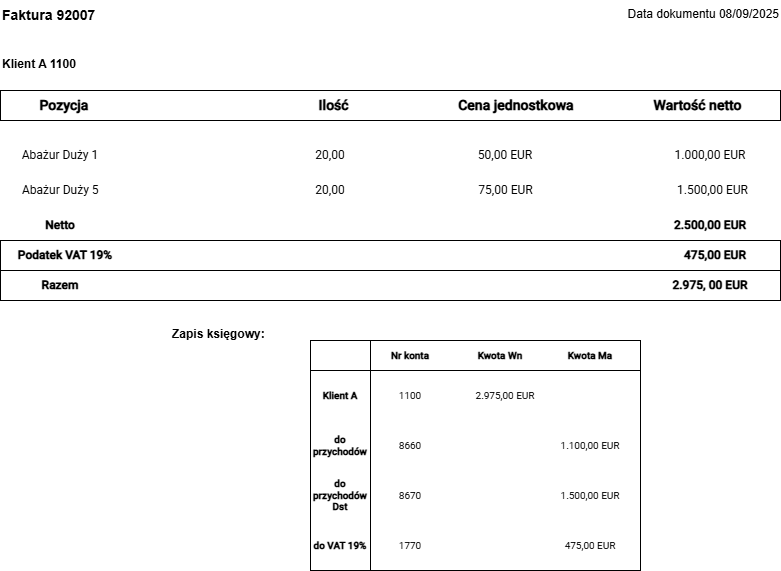781x571 pixels.
Task: Click the unit price '75,00 EUR'
Action: [x=505, y=190]
